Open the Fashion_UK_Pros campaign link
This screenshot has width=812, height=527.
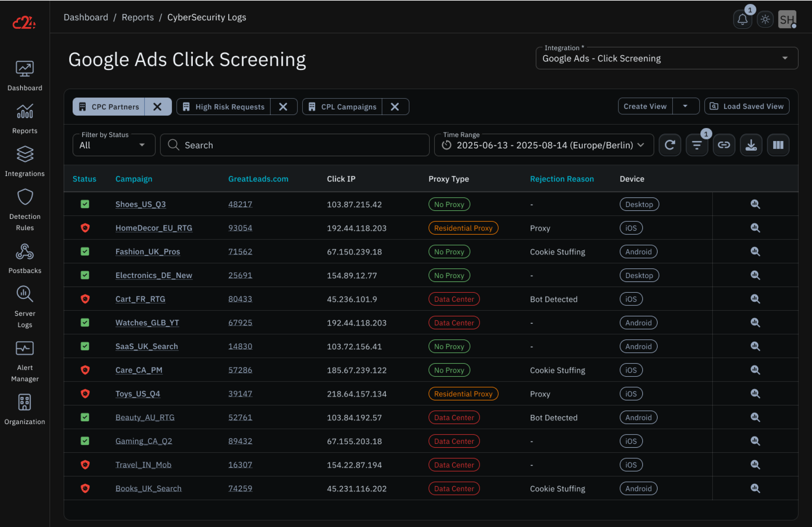pos(147,252)
